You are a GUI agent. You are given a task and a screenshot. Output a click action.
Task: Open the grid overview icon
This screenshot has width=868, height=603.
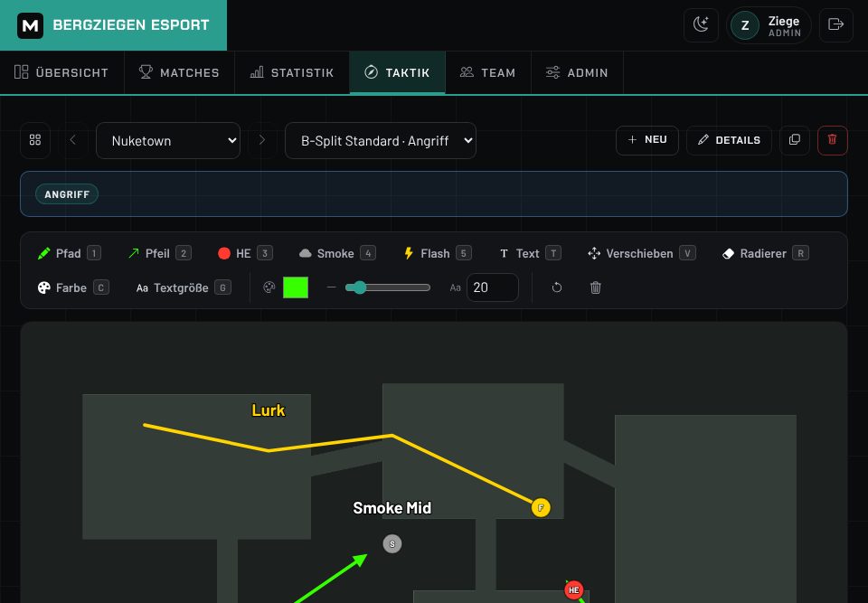click(35, 140)
